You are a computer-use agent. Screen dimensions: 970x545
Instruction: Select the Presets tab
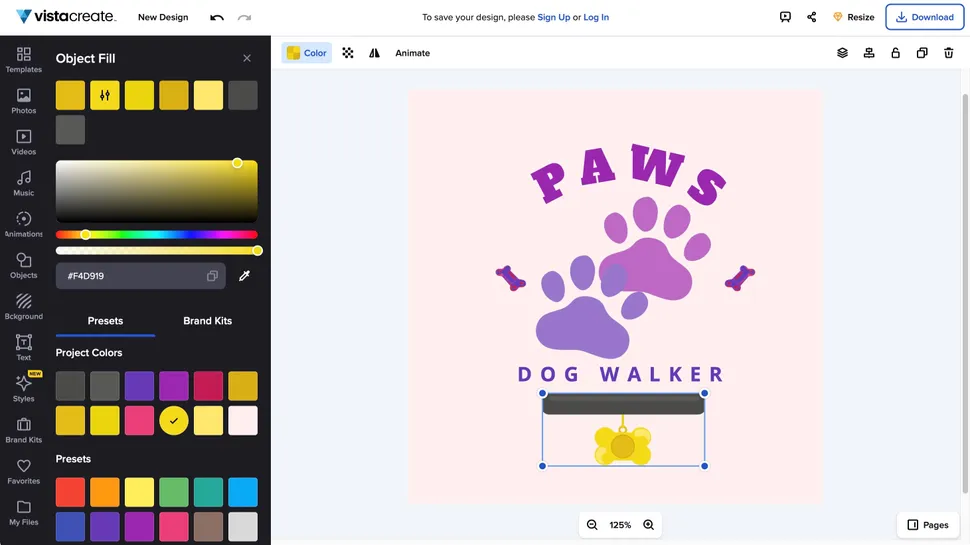105,321
